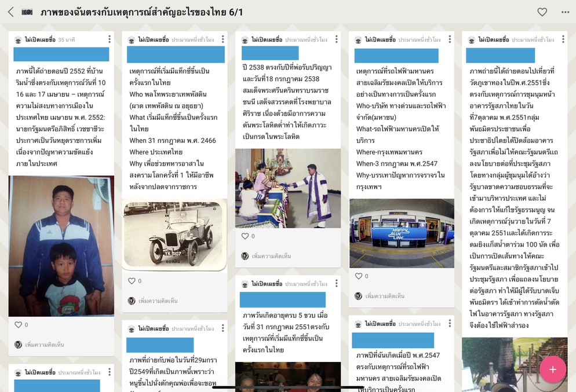
Task: Click the '35 นาที' timestamp
Action: click(67, 39)
